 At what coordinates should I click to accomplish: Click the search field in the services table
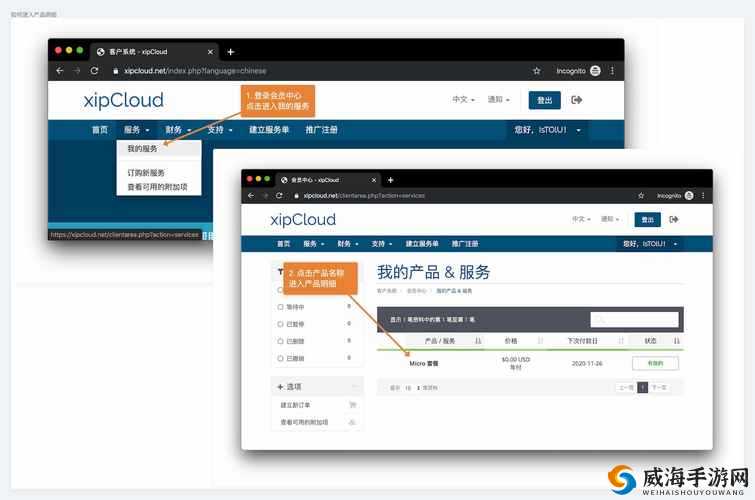(634, 319)
